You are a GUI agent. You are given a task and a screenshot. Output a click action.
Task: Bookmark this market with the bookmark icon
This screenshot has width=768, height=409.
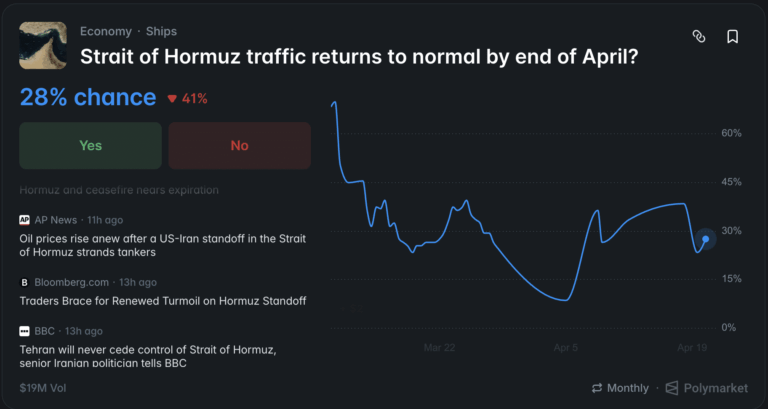coord(732,37)
